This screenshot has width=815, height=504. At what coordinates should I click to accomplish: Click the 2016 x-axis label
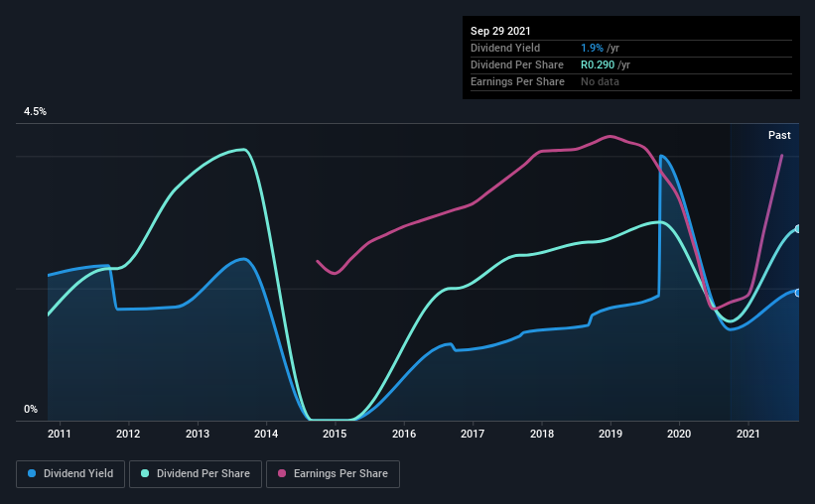pyautogui.click(x=404, y=434)
